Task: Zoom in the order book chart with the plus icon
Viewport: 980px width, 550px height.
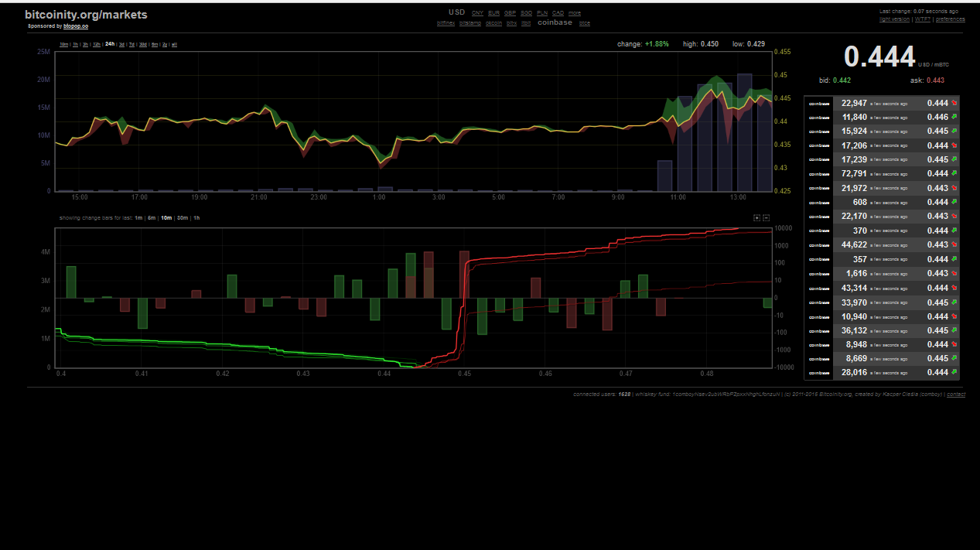Action: pyautogui.click(x=756, y=218)
